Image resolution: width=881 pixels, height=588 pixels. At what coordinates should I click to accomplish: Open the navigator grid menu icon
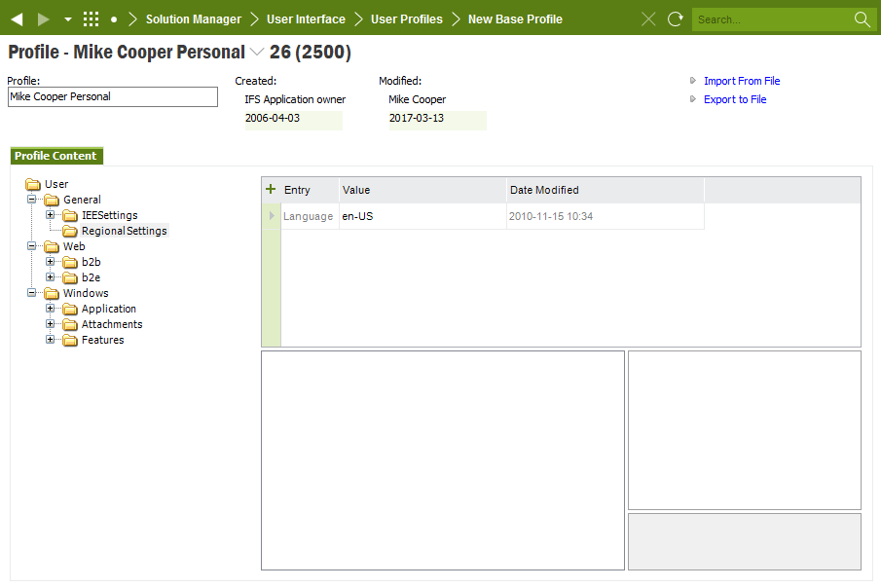pyautogui.click(x=91, y=19)
